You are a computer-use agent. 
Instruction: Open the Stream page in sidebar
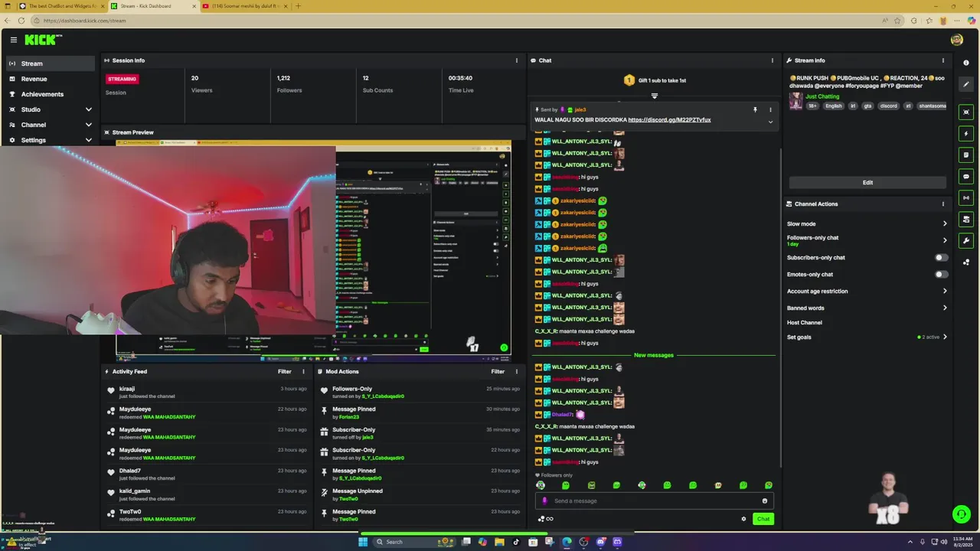click(49, 64)
